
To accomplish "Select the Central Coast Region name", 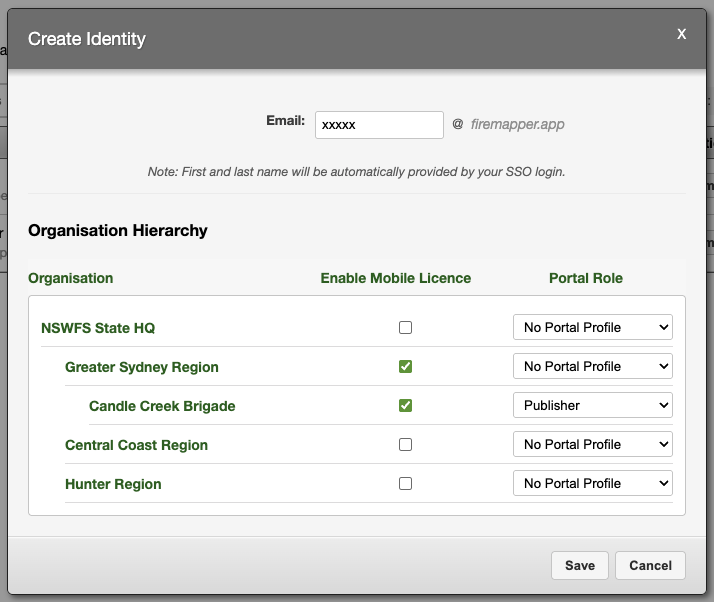I will pos(136,445).
